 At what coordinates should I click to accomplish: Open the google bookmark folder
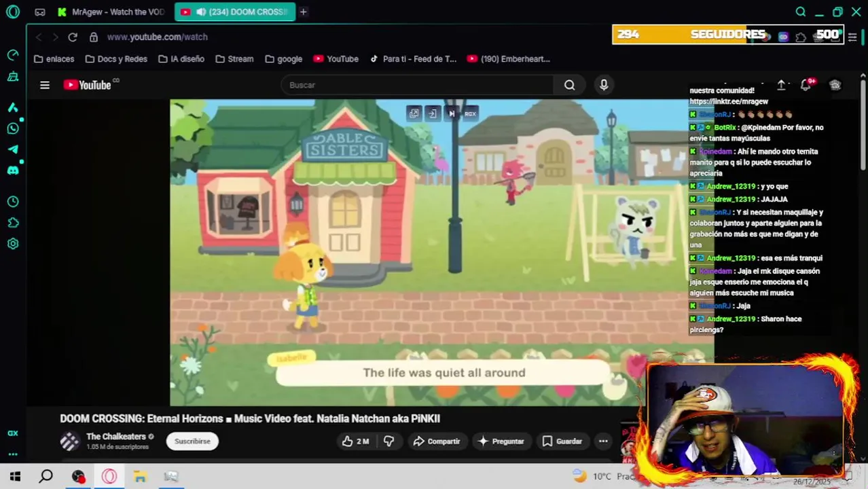284,59
